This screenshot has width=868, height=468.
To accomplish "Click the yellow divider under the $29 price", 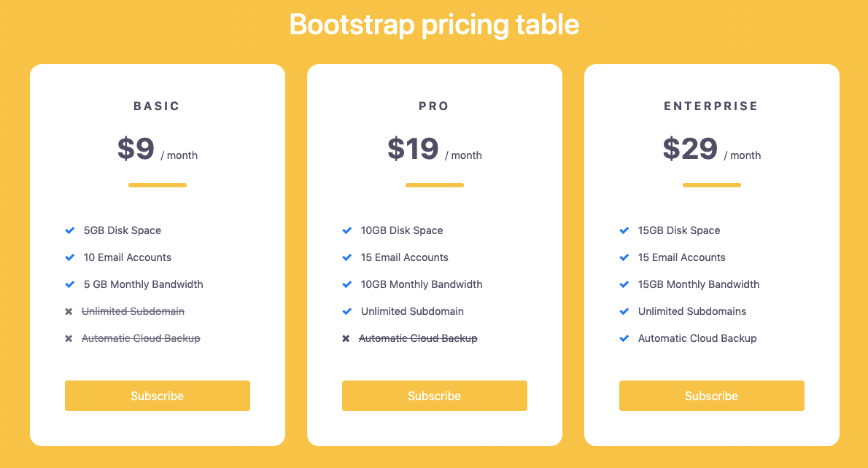I will [711, 185].
